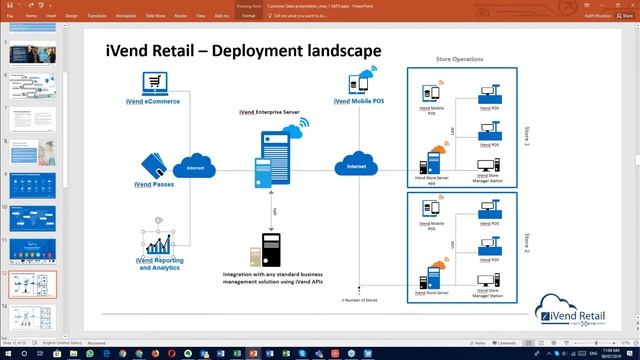Select the iVend Store Server icon in Store 2
The height and width of the screenshot is (360, 640).
[x=433, y=274]
